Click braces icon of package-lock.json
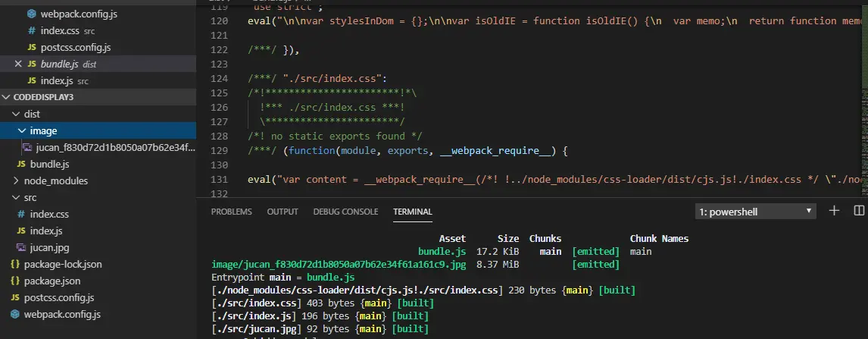 15,264
